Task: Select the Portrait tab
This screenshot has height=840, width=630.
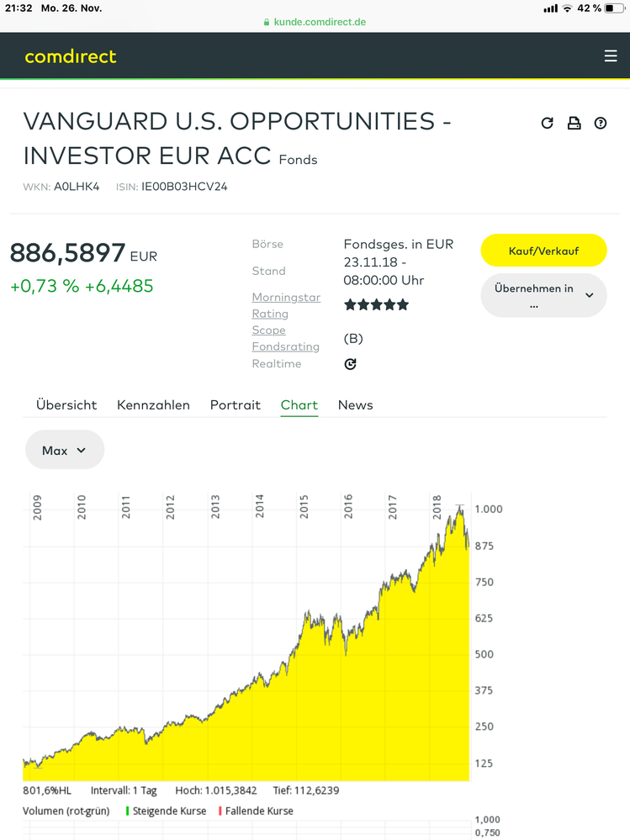Action: (x=236, y=405)
